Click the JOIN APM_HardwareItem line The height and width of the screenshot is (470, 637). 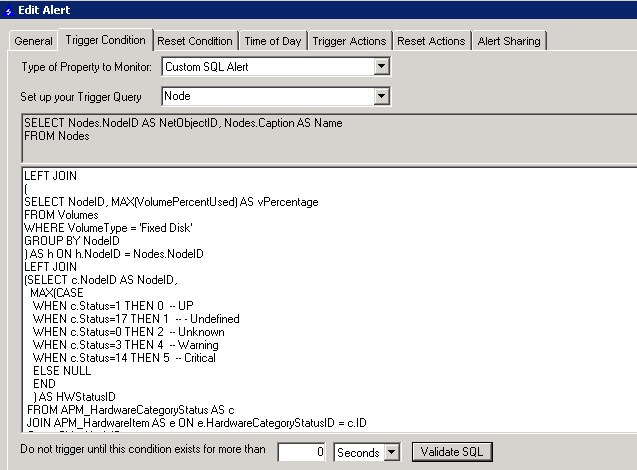coord(197,423)
